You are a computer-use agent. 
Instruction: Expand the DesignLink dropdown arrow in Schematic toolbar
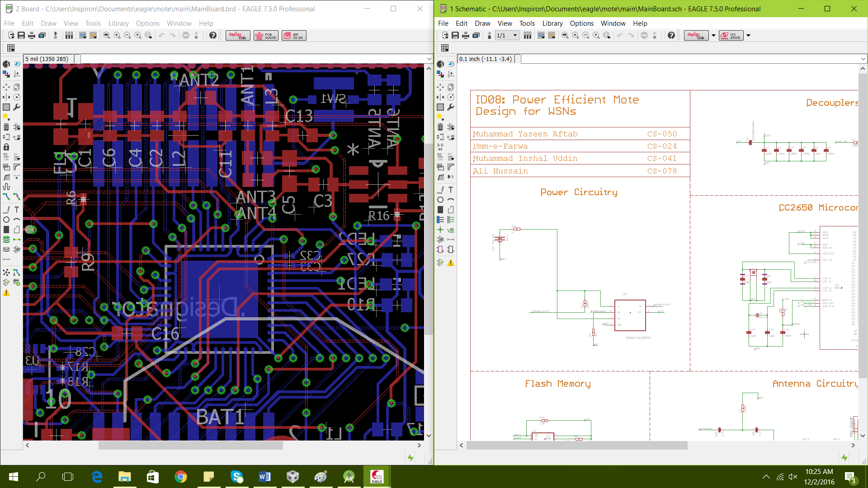click(x=713, y=35)
